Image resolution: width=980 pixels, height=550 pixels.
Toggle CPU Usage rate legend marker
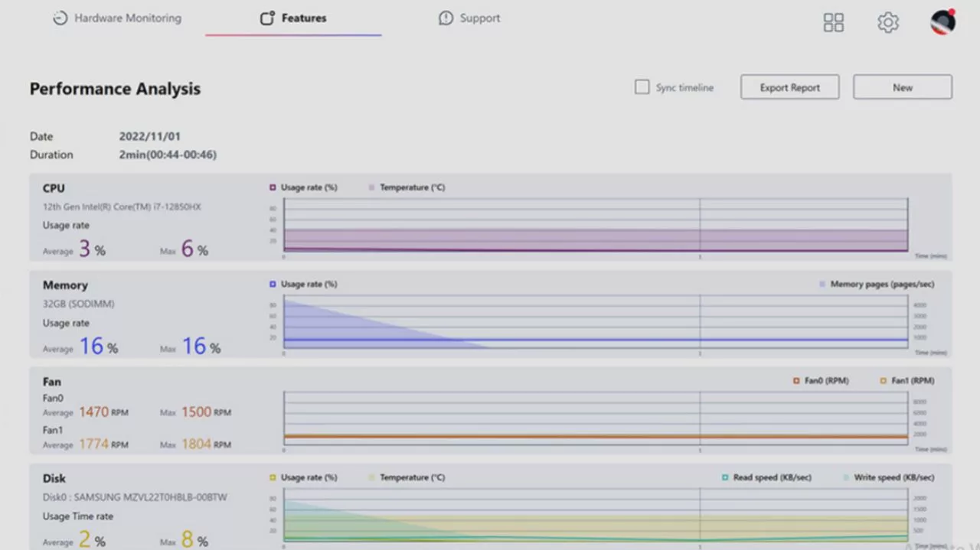pyautogui.click(x=273, y=187)
